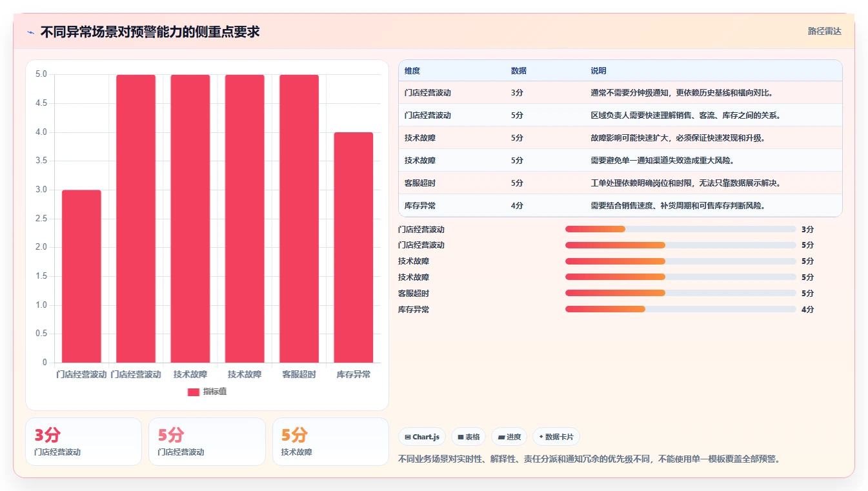This screenshot has height=491, width=868.
Task: Click the 维度 column header
Action: click(412, 71)
